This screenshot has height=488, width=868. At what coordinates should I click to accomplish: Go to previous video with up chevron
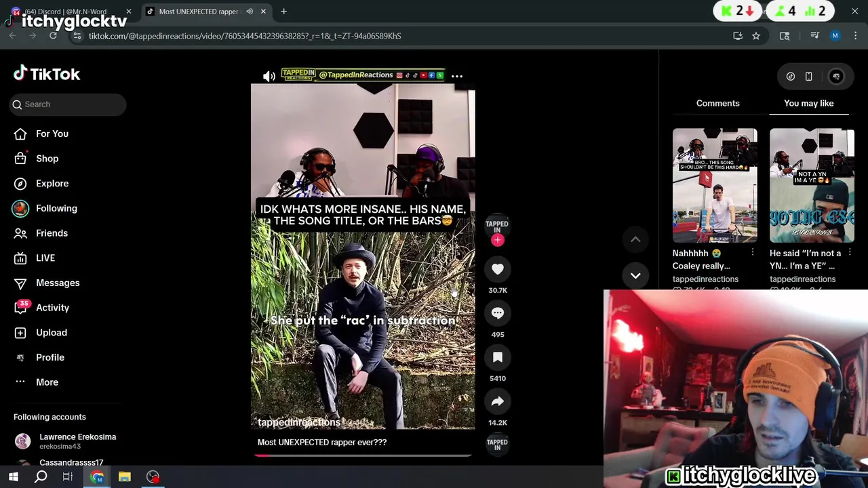635,239
